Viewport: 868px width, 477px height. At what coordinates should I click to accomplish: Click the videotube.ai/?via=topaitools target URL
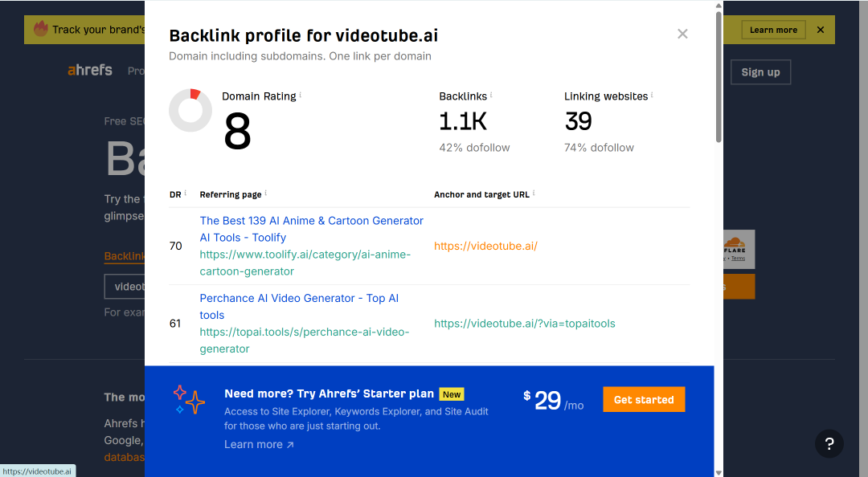524,324
